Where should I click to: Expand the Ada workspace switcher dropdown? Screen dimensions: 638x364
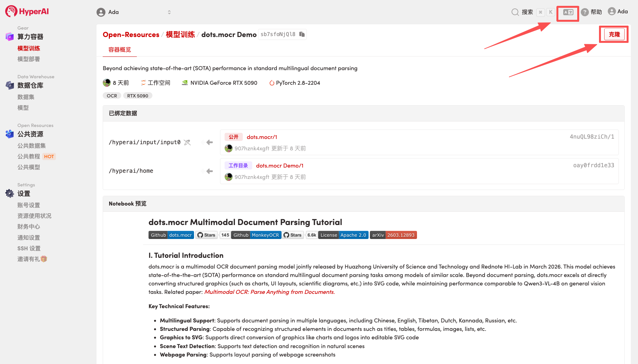point(169,12)
